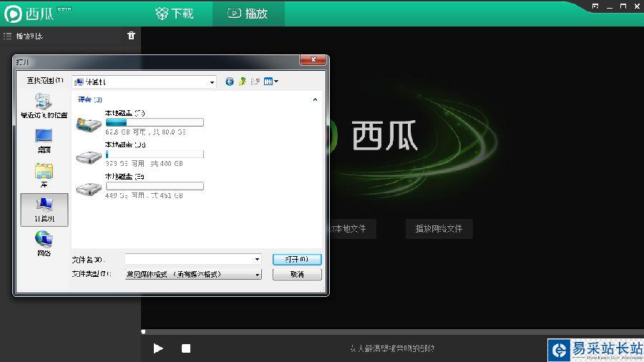Go back with the dialog's back arrow icon
This screenshot has width=644, height=362.
(x=230, y=82)
